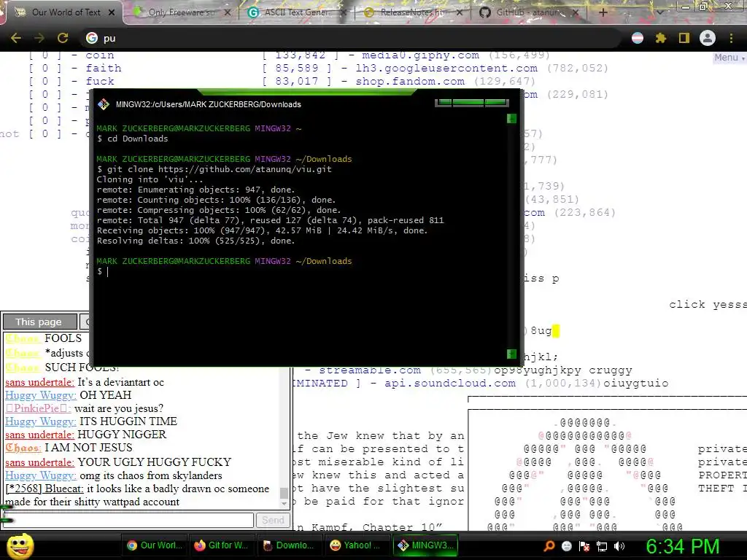Click the Git icon in MINGW32 title bar
Image resolution: width=747 pixels, height=560 pixels.
tap(104, 104)
